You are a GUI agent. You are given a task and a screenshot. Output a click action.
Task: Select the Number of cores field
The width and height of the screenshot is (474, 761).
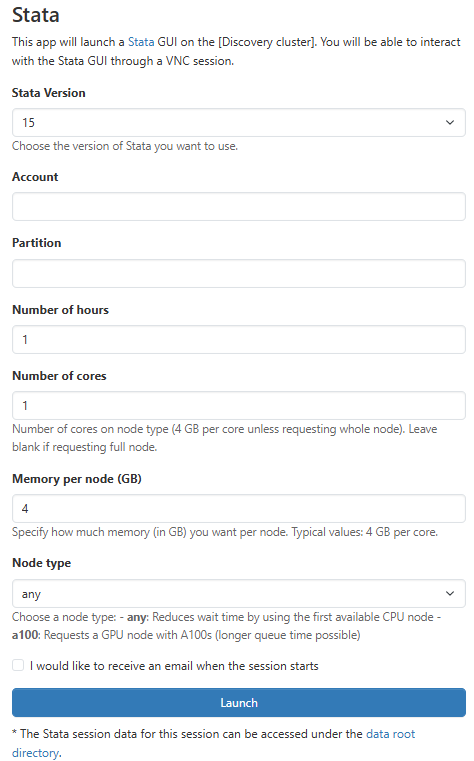[239, 405]
